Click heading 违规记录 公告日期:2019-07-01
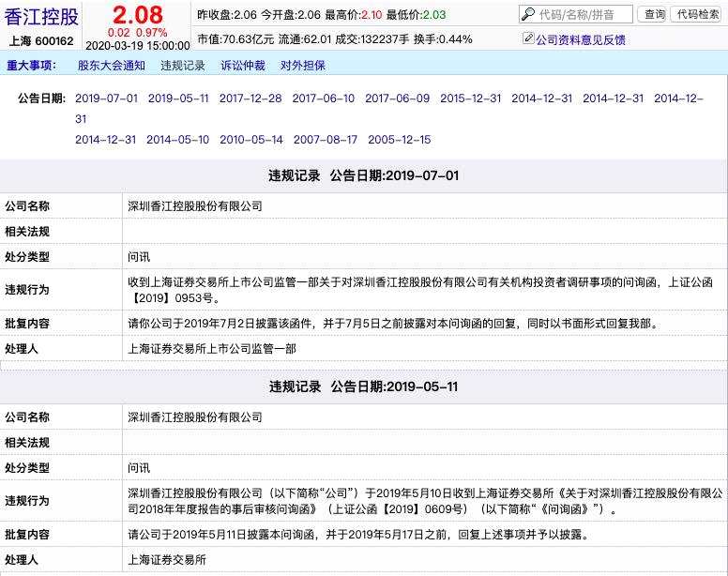728x576 pixels. (364, 175)
